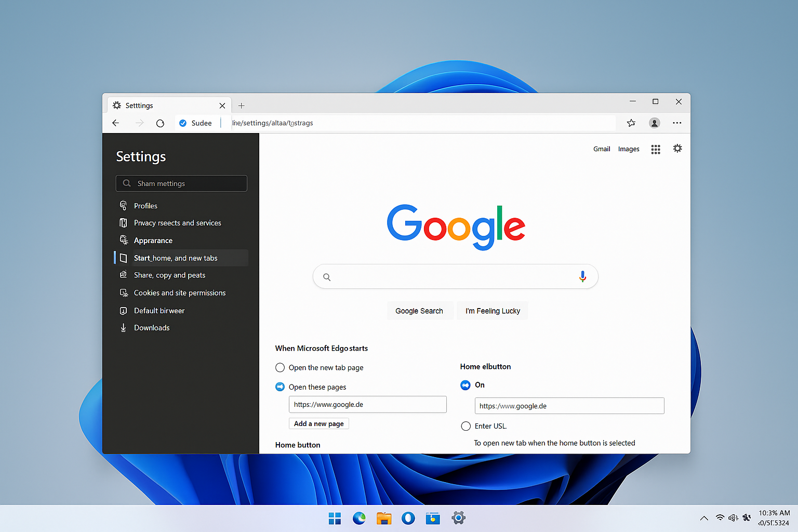Image resolution: width=798 pixels, height=532 pixels.
Task: Click the gear icon beside Images
Action: (677, 149)
